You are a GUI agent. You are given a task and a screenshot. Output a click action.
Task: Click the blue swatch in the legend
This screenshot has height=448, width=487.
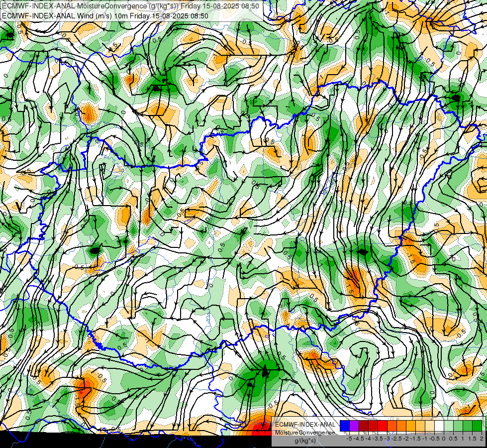point(345,426)
